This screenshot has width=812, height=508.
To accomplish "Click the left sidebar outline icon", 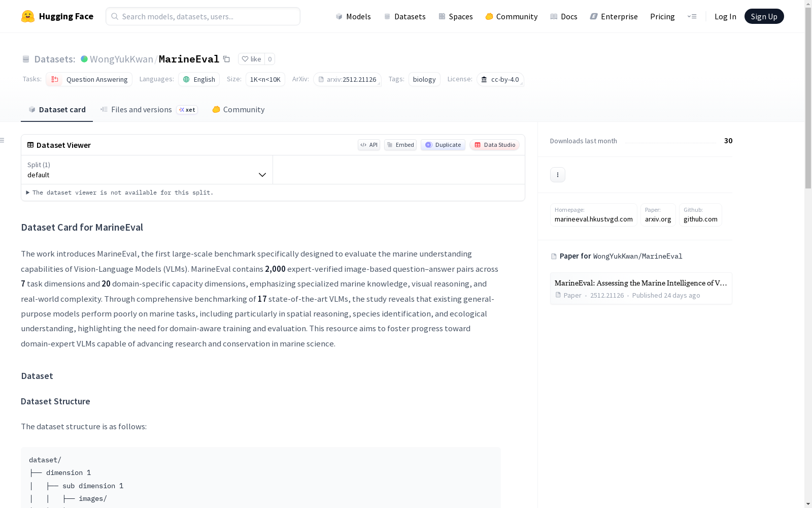I will point(3,140).
